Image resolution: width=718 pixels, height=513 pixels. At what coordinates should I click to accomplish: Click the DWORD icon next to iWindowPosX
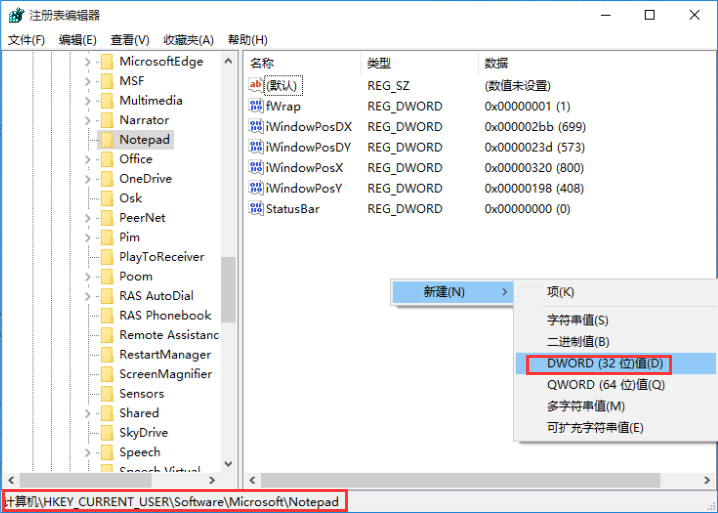click(256, 168)
